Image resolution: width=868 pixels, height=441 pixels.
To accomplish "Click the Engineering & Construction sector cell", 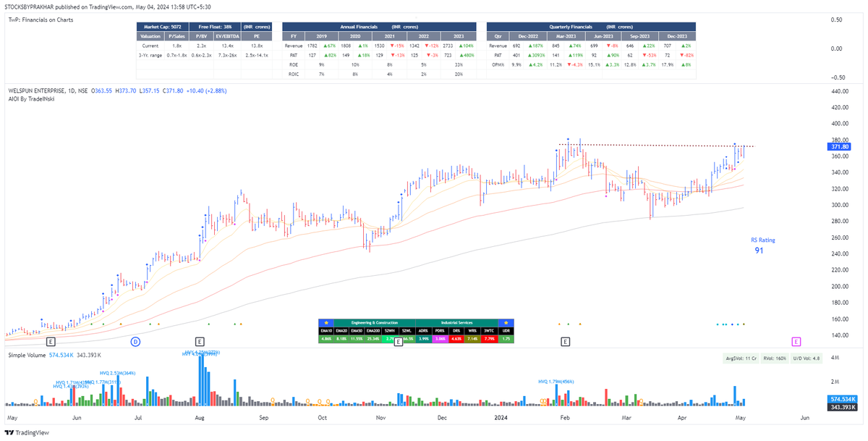I will tap(375, 323).
